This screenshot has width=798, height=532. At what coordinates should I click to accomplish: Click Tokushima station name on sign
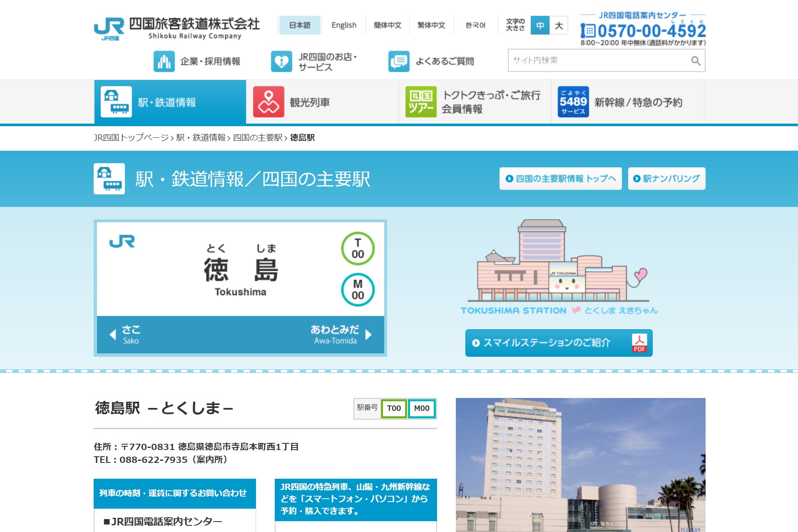coord(241,270)
